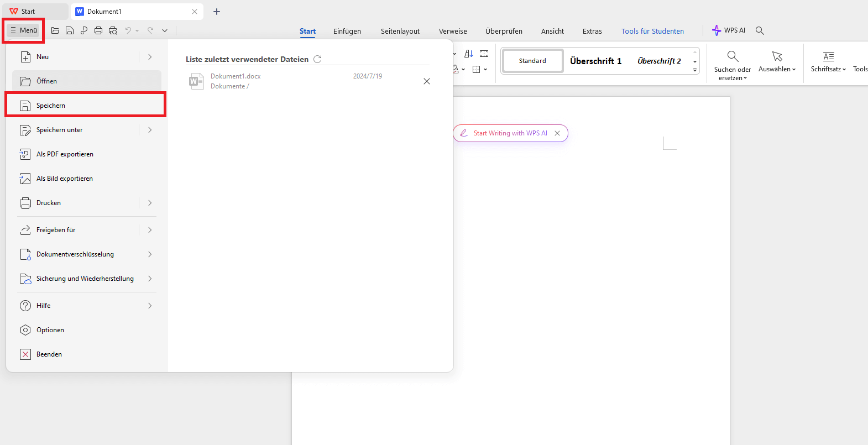
Task: Open Optionen settings entry
Action: (87, 330)
